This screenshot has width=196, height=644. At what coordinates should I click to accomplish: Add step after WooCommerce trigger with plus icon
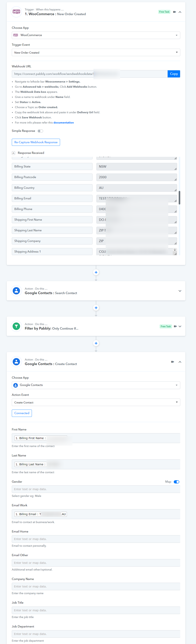coord(96,272)
